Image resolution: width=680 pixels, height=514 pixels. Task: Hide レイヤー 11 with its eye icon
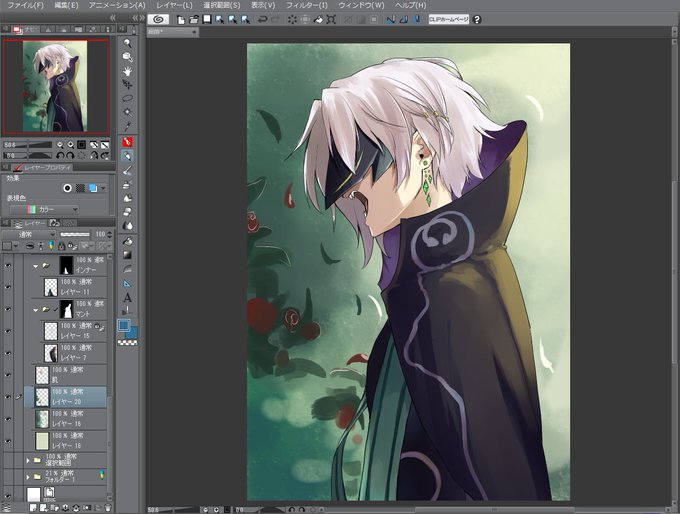8,287
